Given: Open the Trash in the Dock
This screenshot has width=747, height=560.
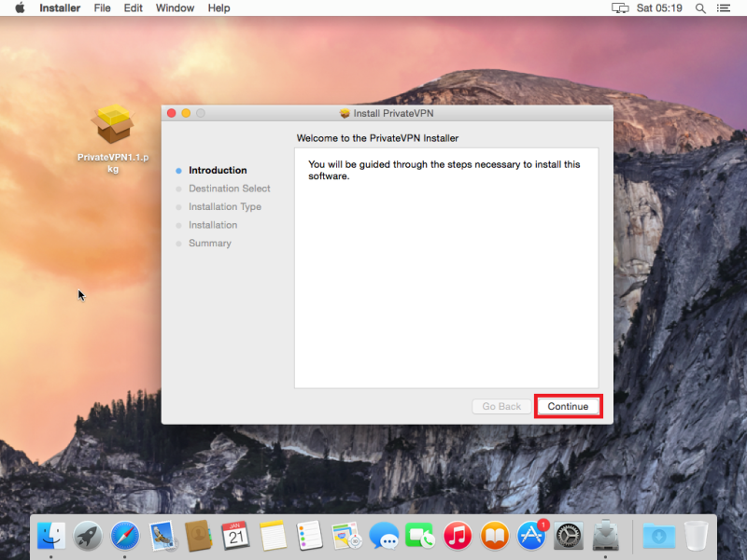Looking at the screenshot, I should pos(697,535).
